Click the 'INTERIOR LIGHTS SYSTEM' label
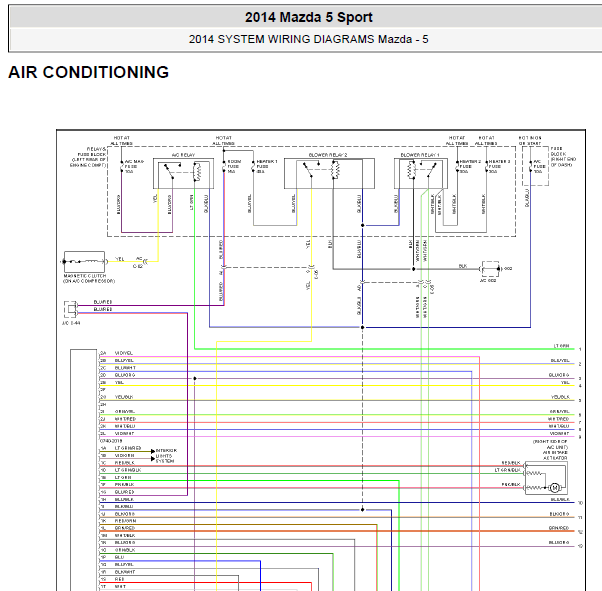602x591 pixels. [x=166, y=456]
